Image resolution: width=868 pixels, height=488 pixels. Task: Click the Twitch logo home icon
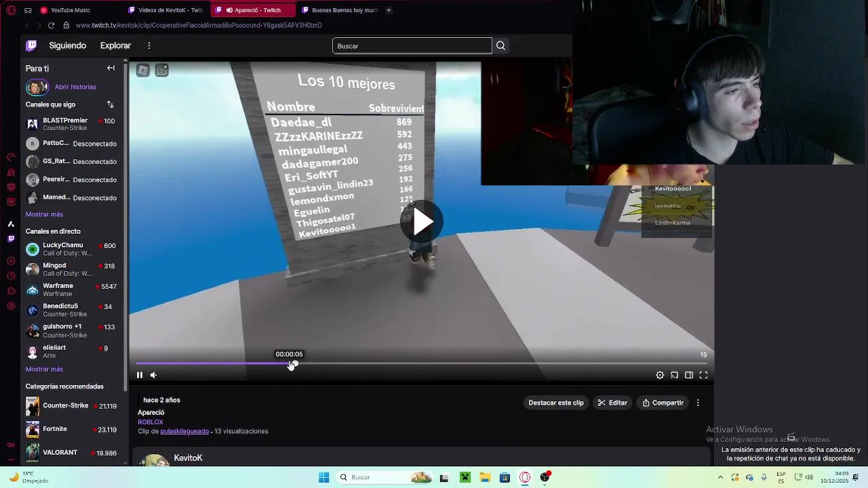tap(31, 45)
